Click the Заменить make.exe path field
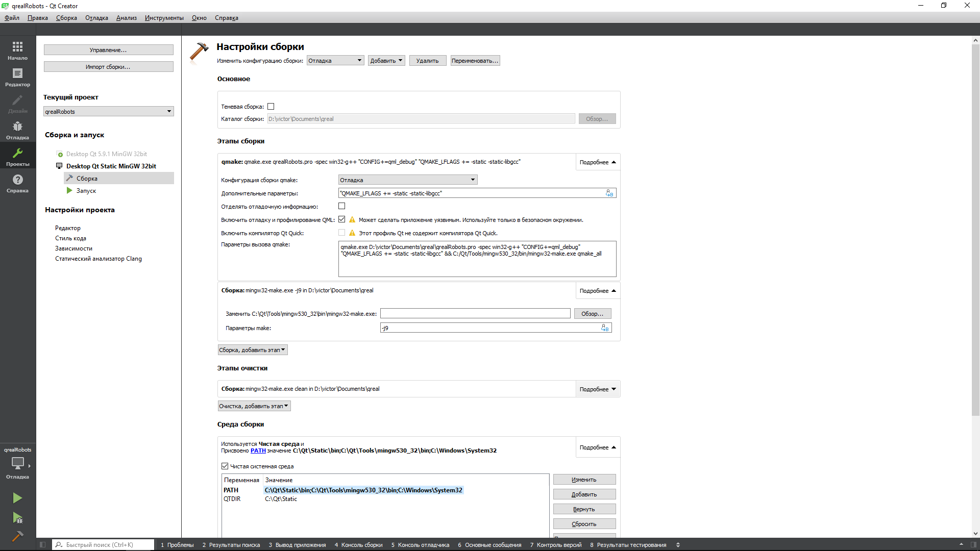 pyautogui.click(x=475, y=313)
